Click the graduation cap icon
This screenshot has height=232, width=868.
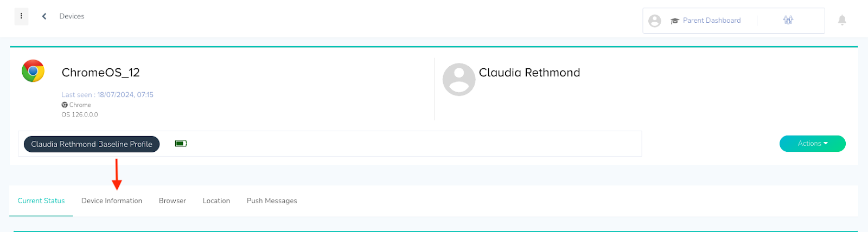point(674,21)
